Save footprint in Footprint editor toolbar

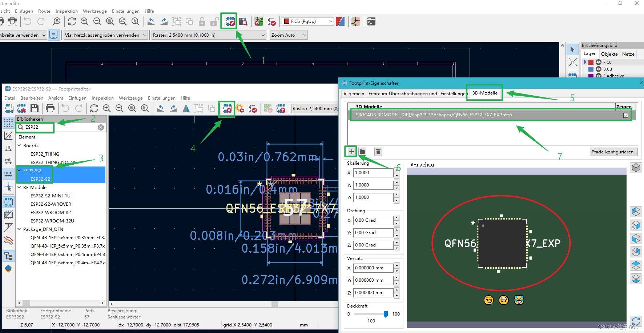(x=35, y=108)
